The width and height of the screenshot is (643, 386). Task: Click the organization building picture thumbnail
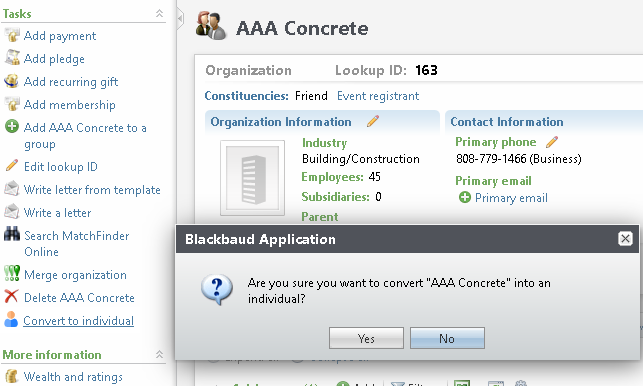click(x=253, y=178)
